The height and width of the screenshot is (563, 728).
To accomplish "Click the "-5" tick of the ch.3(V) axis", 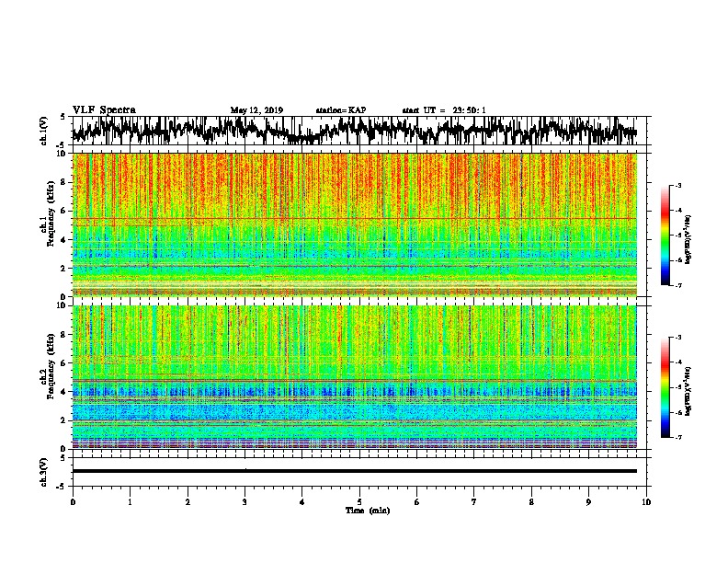I will [62, 487].
